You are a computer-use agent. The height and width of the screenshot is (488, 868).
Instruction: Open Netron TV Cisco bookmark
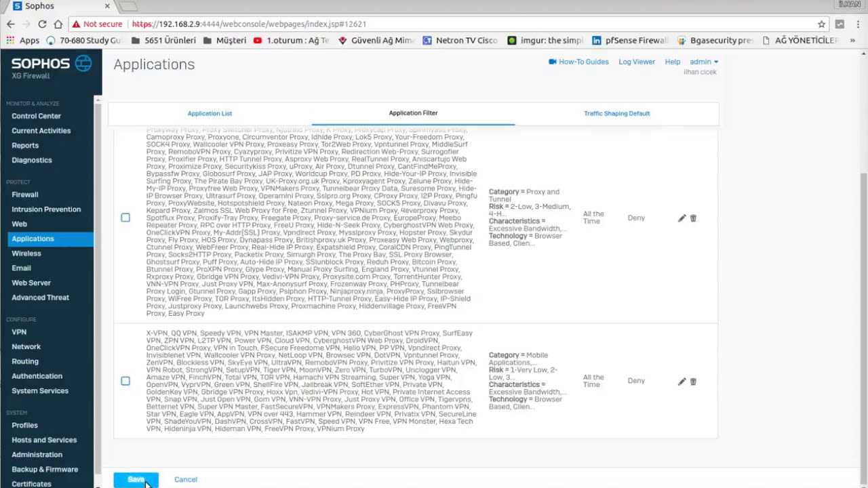(x=460, y=41)
